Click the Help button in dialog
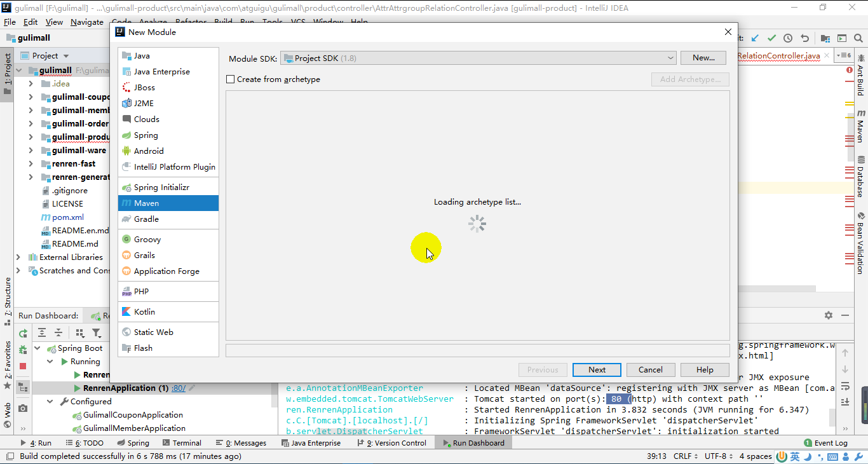868x464 pixels. [x=705, y=370]
